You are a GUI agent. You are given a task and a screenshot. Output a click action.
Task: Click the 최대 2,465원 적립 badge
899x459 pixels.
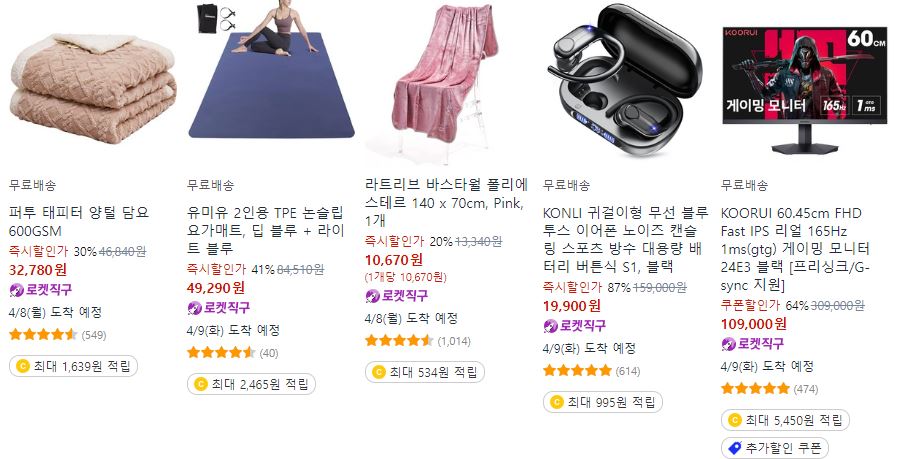pyautogui.click(x=251, y=384)
